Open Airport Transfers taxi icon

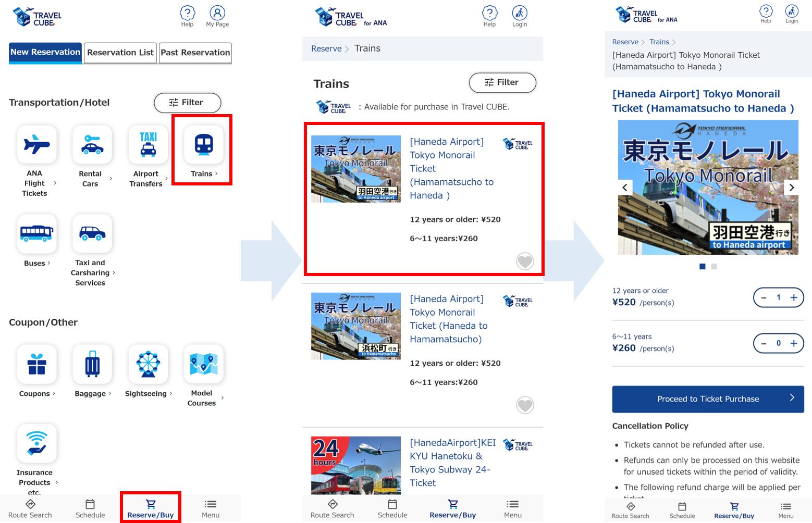(x=148, y=144)
